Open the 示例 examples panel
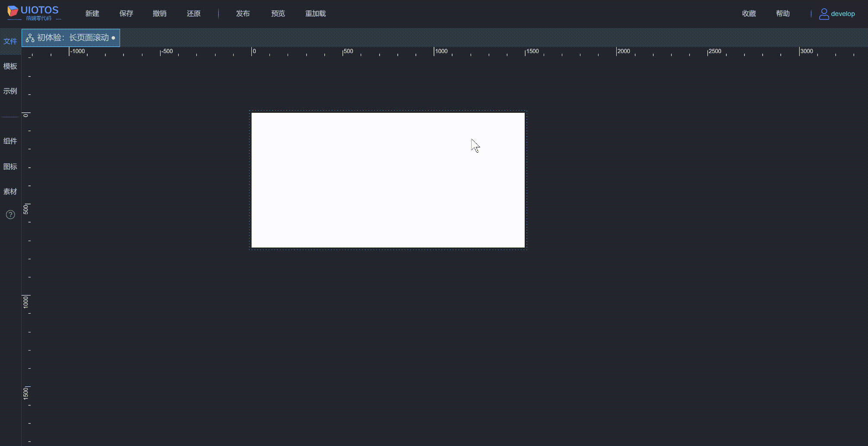Image resolution: width=868 pixels, height=446 pixels. point(10,91)
